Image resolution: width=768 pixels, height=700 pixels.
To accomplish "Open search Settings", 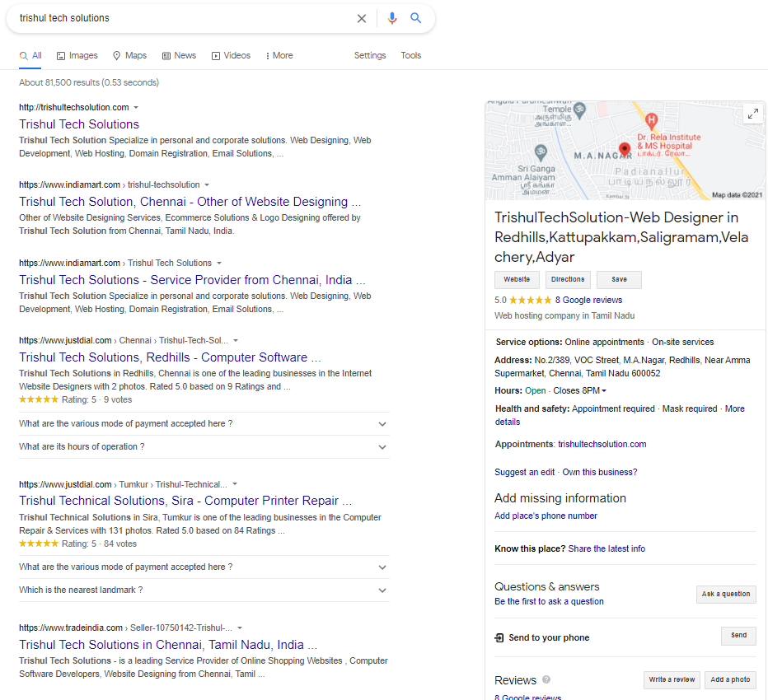I will coord(370,56).
